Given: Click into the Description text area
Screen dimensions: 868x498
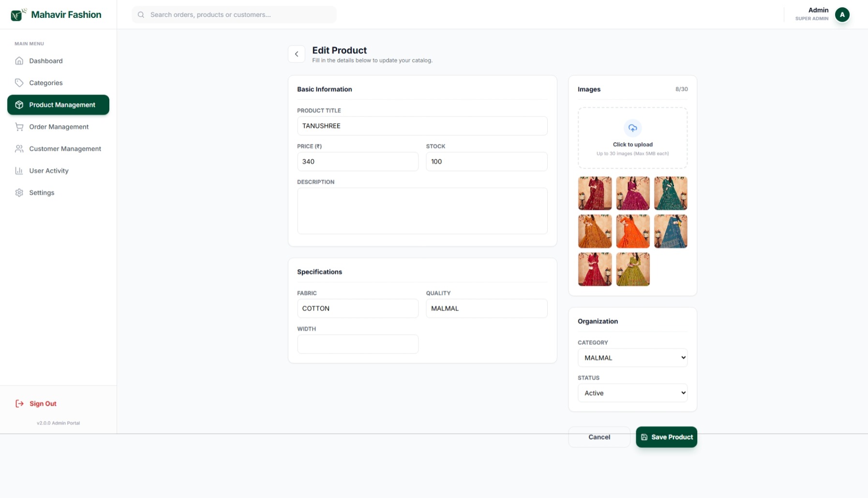Looking at the screenshot, I should pos(422,211).
